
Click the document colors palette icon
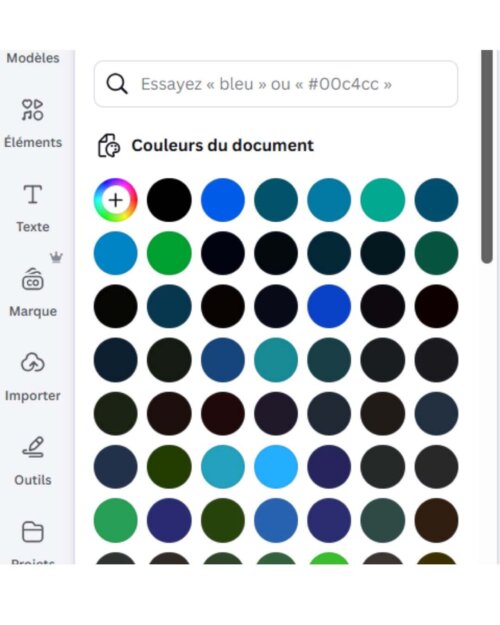pyautogui.click(x=109, y=145)
